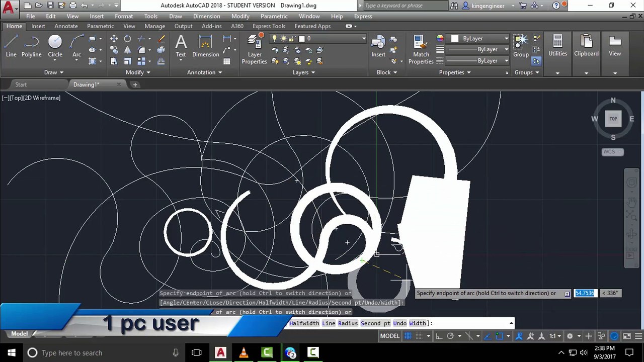Toggle object snap in status bar

click(x=499, y=336)
